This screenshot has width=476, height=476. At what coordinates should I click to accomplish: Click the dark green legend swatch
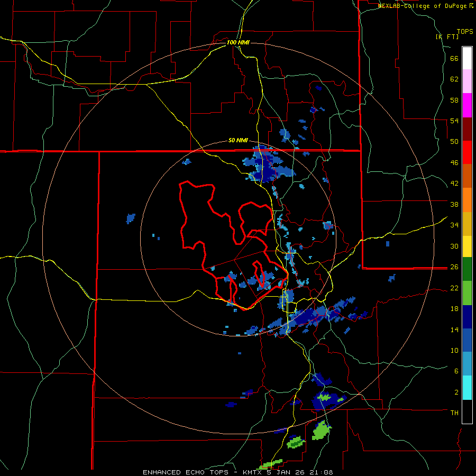tap(467, 269)
